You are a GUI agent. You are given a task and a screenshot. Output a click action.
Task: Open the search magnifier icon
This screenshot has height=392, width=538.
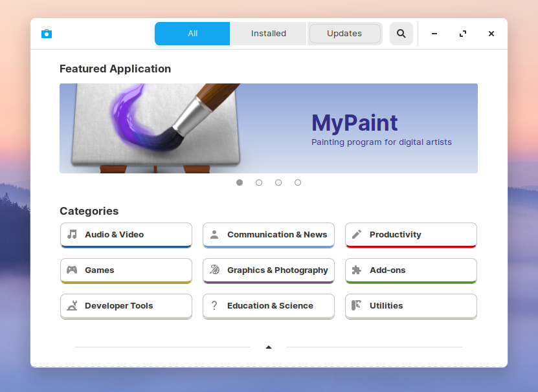tap(401, 34)
